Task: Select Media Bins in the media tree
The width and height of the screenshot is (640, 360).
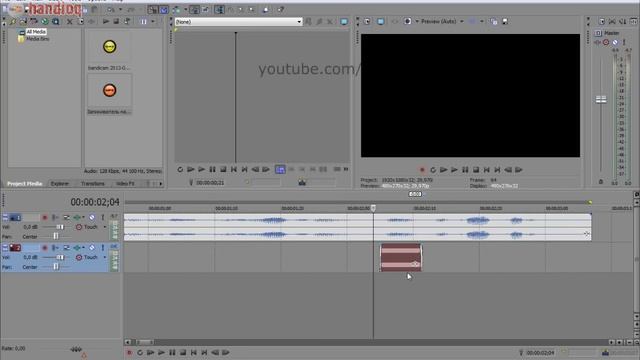Action: click(x=38, y=39)
